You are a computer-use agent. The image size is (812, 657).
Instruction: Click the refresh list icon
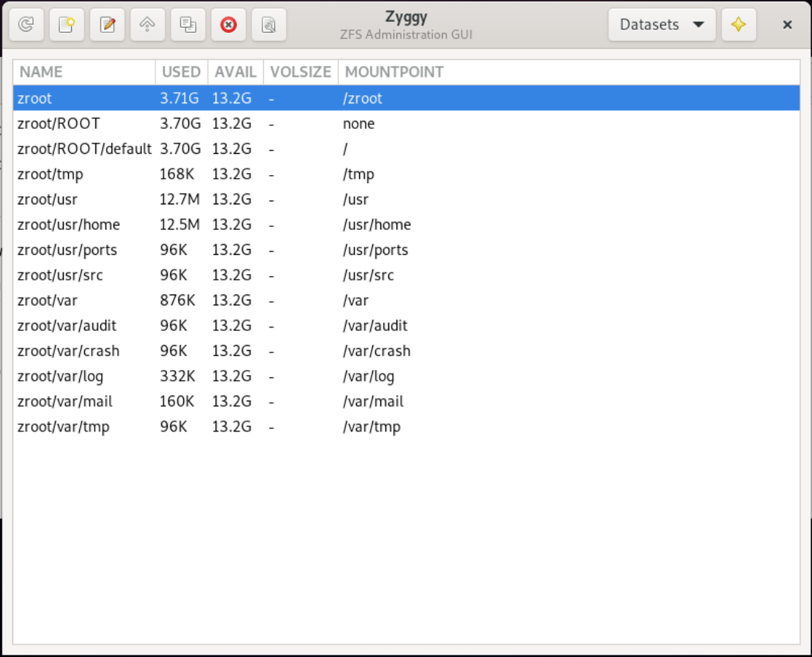coord(26,24)
